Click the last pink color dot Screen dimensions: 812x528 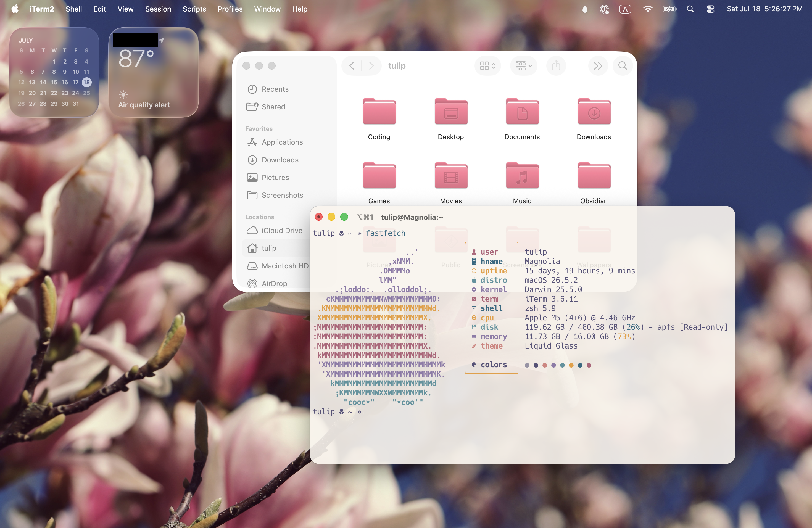click(x=589, y=365)
